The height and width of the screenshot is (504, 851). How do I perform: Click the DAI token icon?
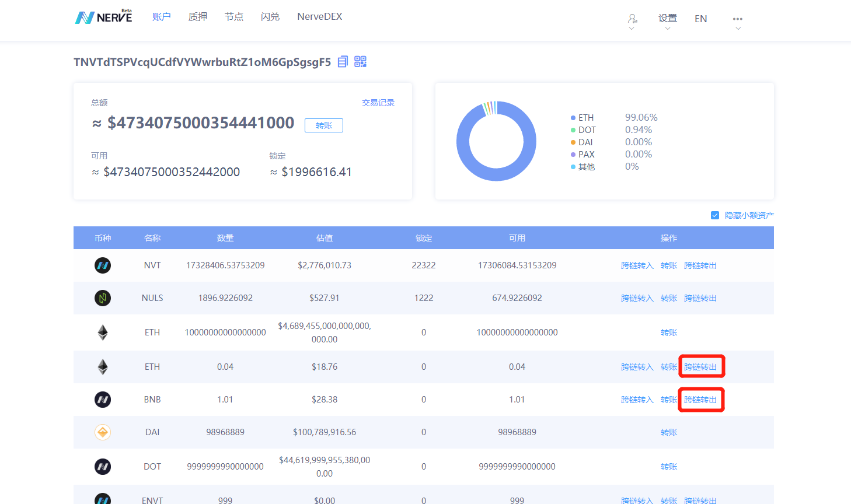[x=103, y=432]
